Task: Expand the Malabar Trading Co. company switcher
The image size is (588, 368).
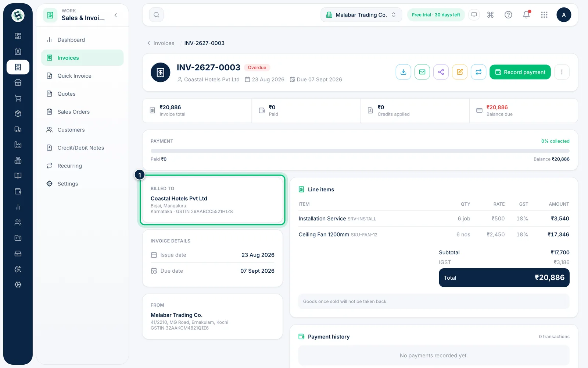Action: pyautogui.click(x=361, y=15)
